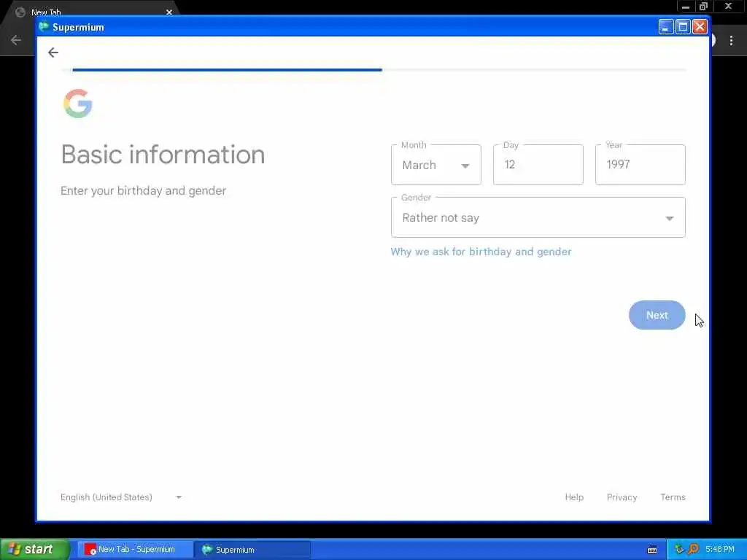
Task: Minimize the Supermium popup window
Action: (665, 27)
